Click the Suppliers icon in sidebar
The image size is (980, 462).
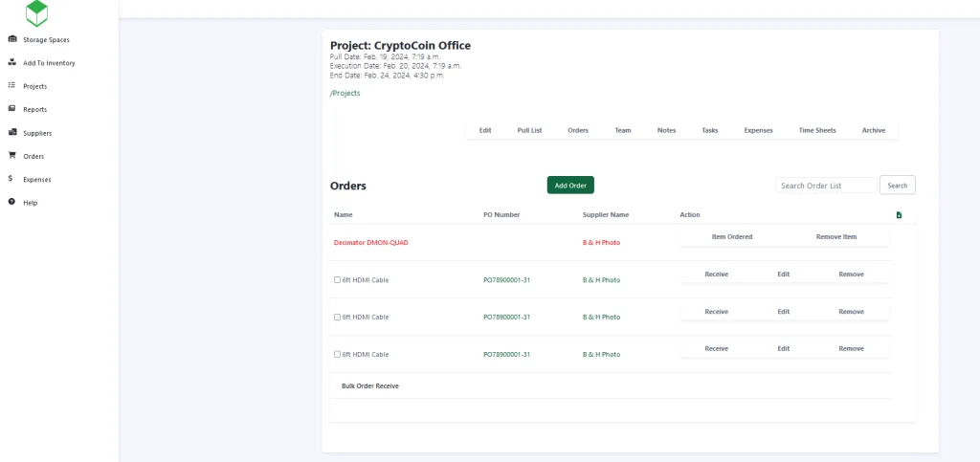click(x=11, y=132)
